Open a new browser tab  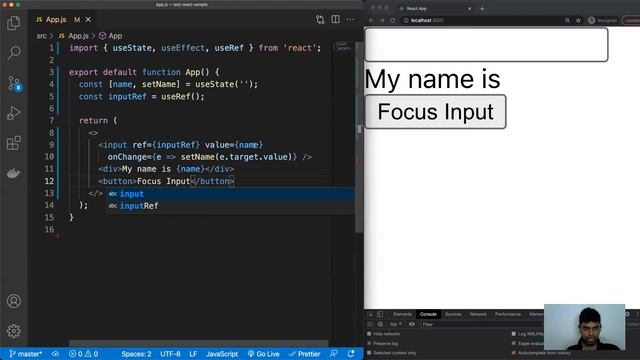pos(482,9)
